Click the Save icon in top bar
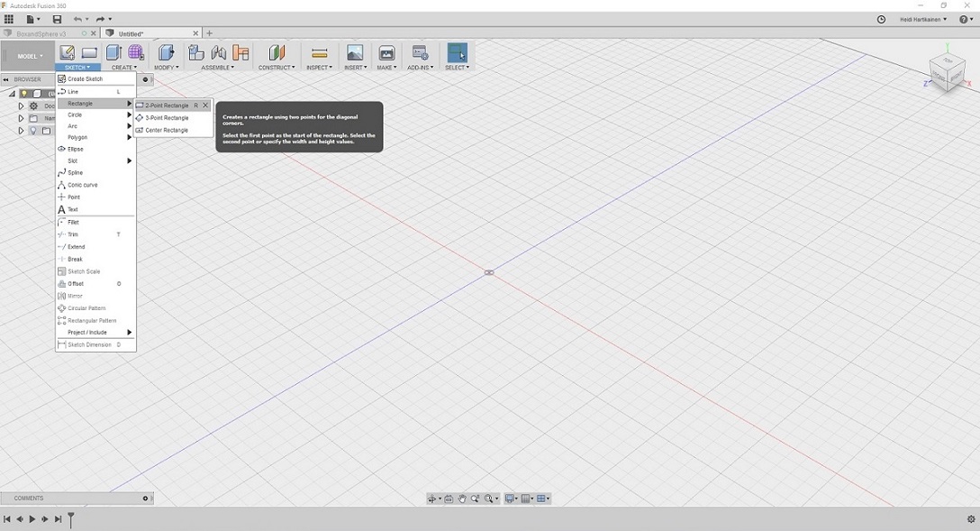The height and width of the screenshot is (531, 980). pyautogui.click(x=57, y=20)
